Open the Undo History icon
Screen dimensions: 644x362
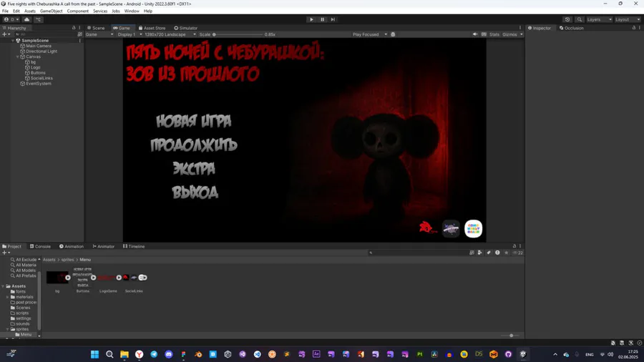567,19
